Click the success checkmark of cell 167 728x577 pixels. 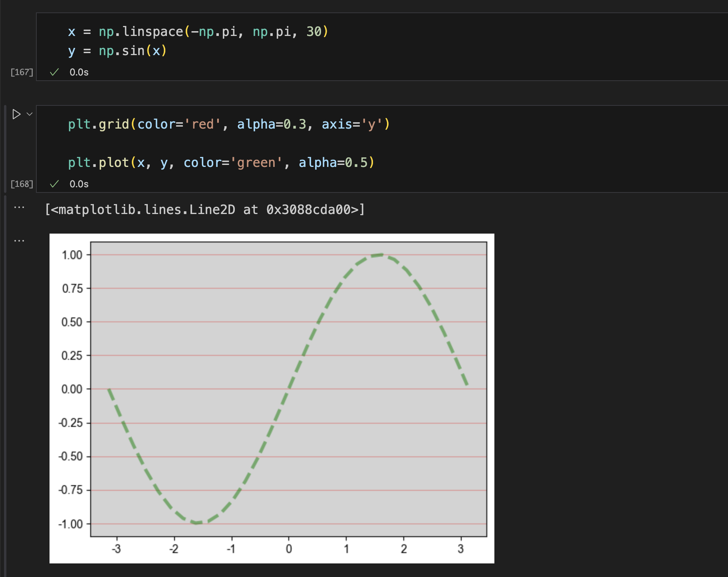tap(54, 72)
